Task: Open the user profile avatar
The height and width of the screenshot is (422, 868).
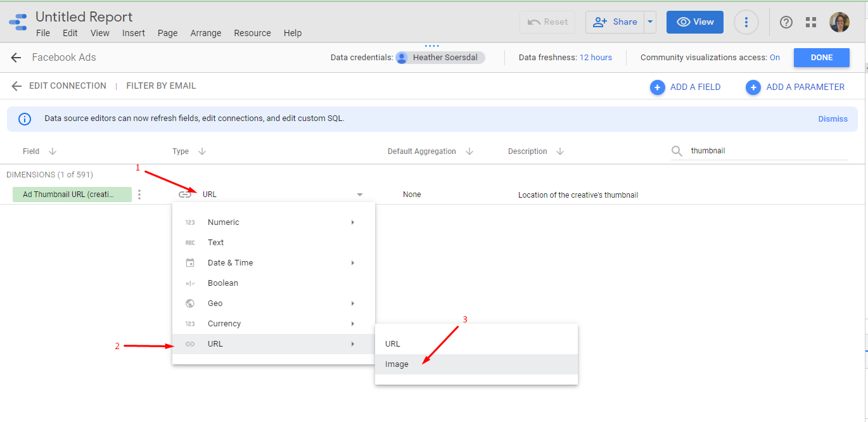Action: coord(839,22)
